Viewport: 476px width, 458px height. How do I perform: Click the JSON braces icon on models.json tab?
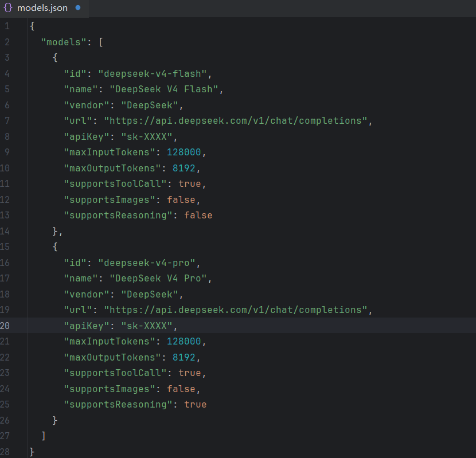(x=8, y=7)
